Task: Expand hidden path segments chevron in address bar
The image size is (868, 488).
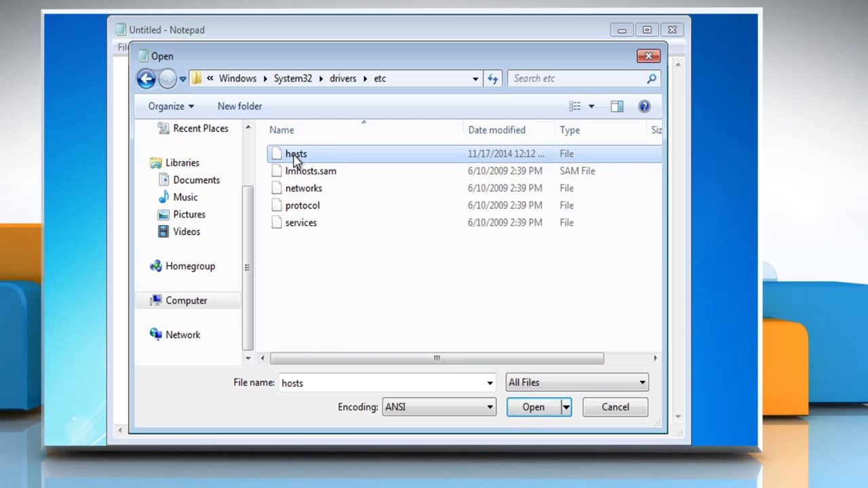Action: click(210, 79)
